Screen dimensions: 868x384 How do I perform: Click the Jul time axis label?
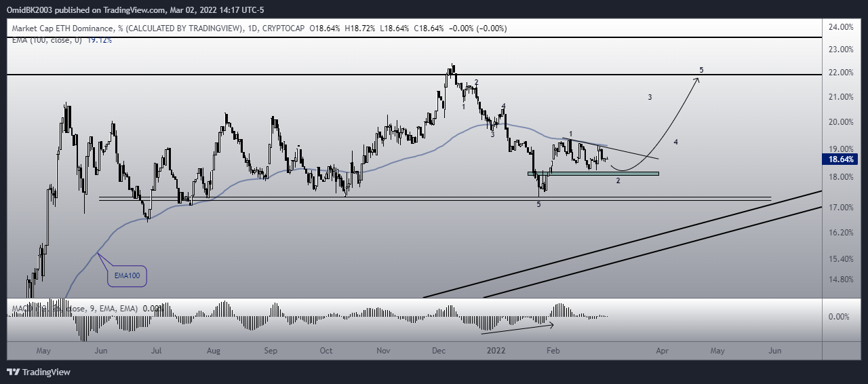tap(156, 351)
